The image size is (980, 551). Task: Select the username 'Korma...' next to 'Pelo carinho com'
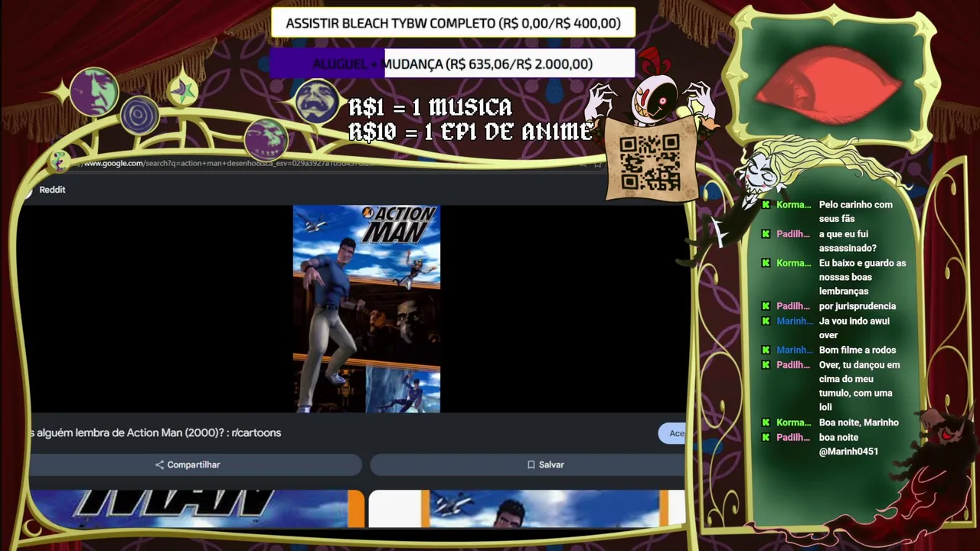coord(793,205)
